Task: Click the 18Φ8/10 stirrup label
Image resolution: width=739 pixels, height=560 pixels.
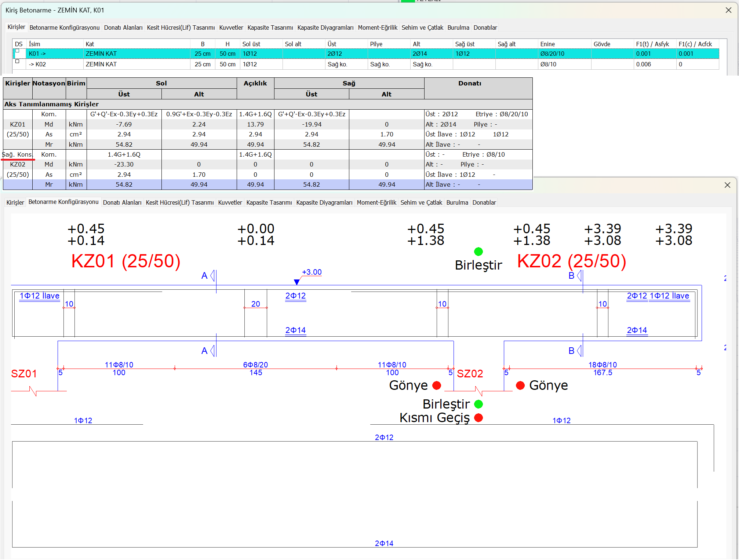Action: pyautogui.click(x=603, y=365)
